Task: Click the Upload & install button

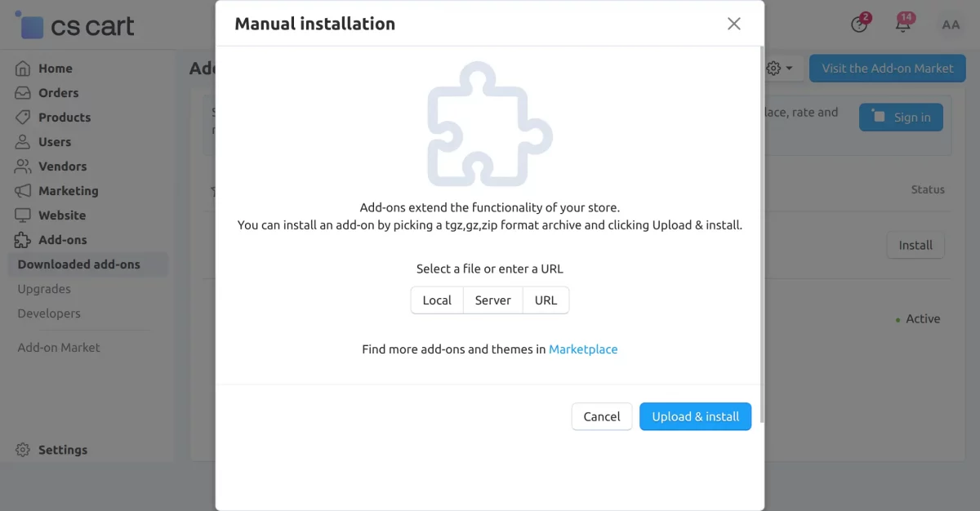Action: (x=695, y=416)
